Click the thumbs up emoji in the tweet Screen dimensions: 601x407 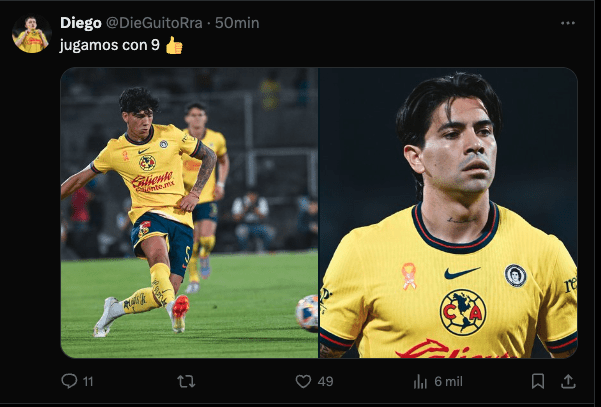click(x=174, y=45)
